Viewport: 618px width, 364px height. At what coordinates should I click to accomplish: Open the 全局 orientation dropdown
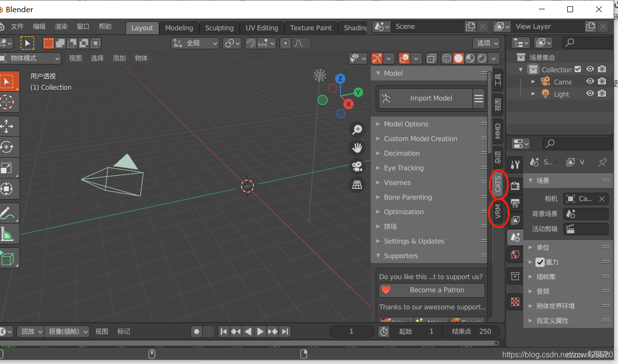point(195,43)
